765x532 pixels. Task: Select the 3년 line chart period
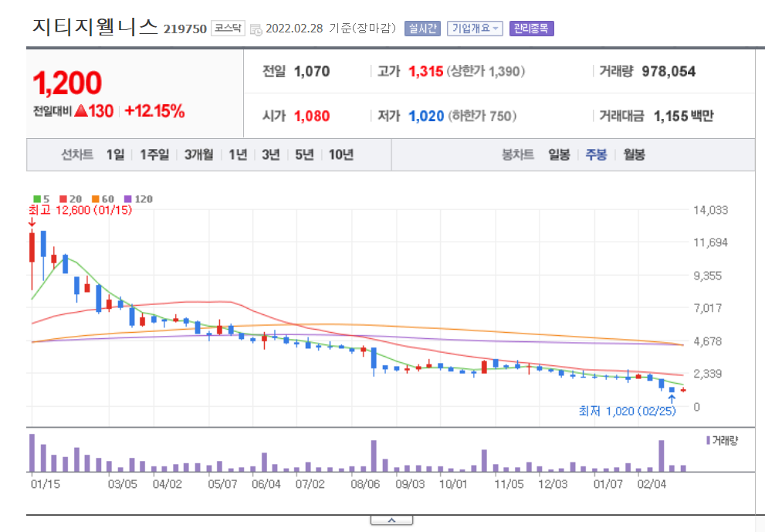click(x=271, y=154)
